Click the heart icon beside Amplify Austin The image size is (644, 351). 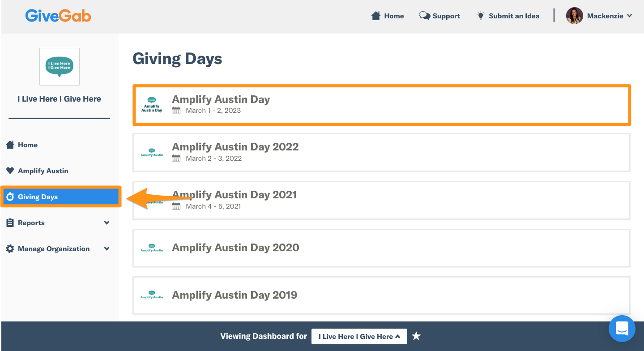click(10, 171)
